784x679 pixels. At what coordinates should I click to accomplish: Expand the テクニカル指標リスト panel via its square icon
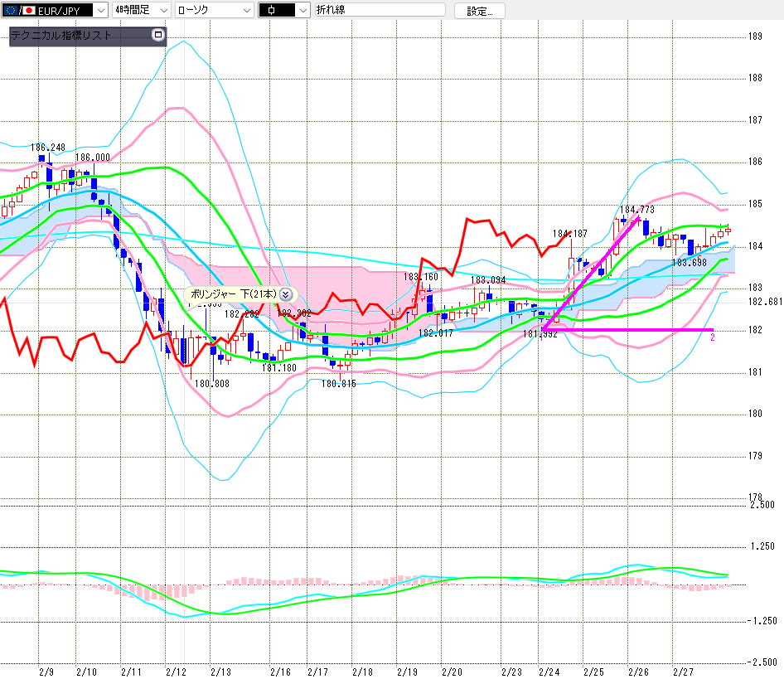pos(158,36)
